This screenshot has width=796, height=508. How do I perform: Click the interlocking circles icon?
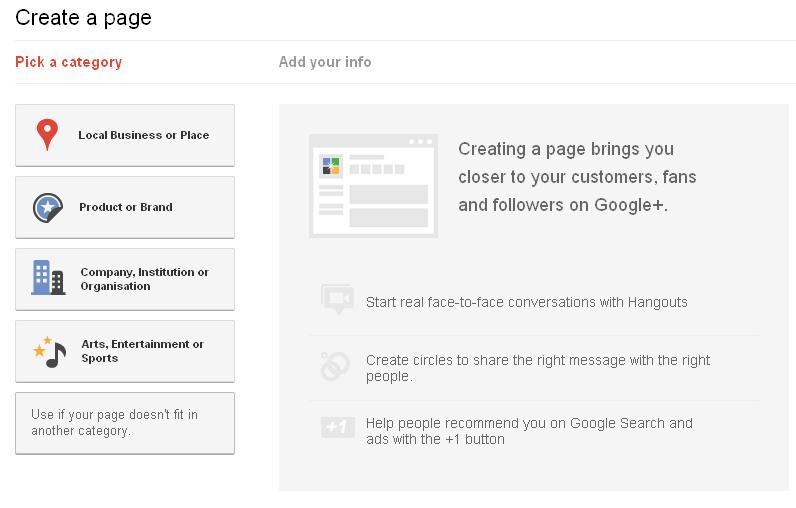click(x=335, y=366)
